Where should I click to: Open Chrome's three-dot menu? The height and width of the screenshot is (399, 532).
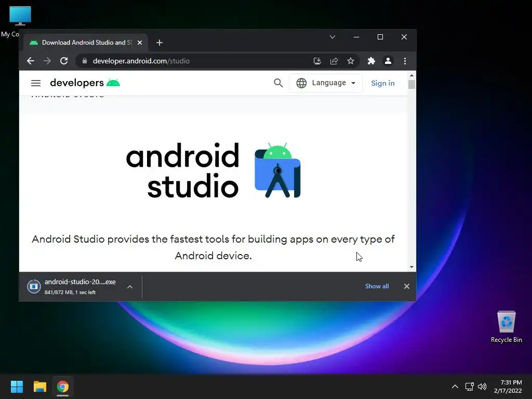(405, 61)
